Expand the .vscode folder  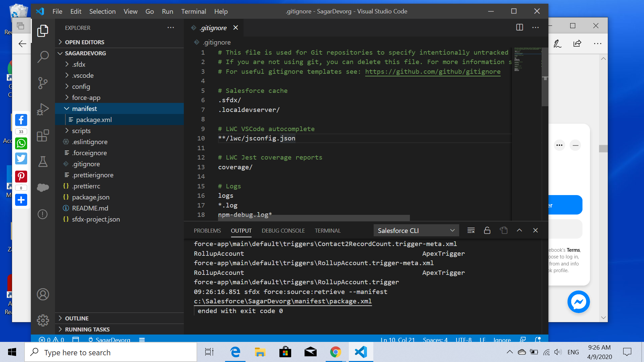click(119, 75)
